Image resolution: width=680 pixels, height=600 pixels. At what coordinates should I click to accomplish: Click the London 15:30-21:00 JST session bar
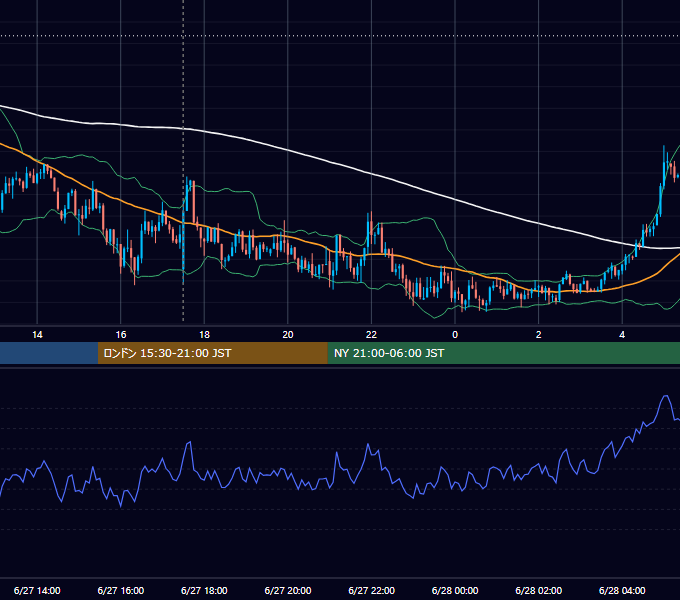(x=212, y=353)
